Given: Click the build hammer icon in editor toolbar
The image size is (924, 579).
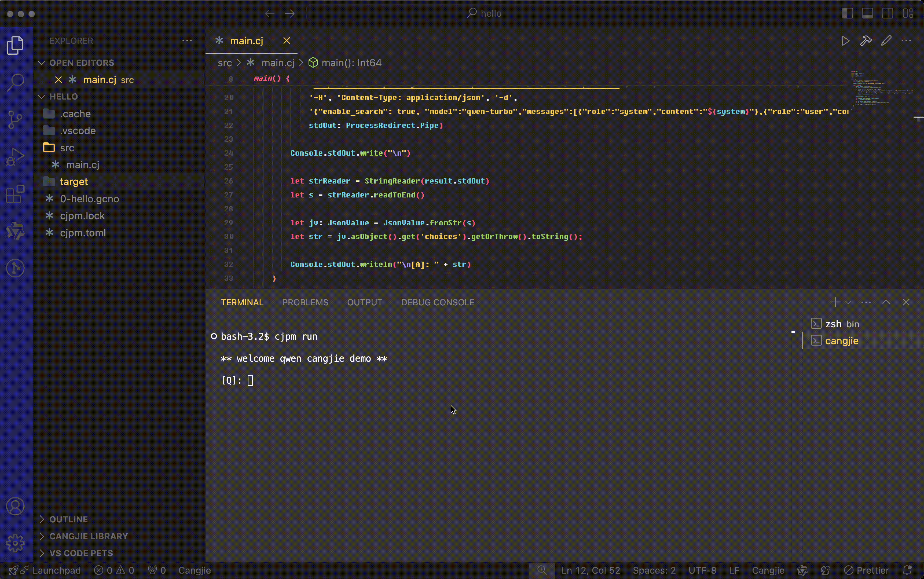Looking at the screenshot, I should point(866,41).
